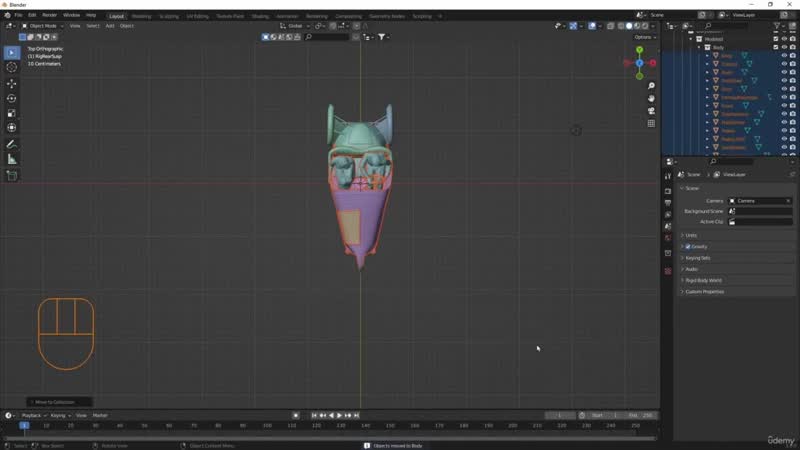Switch viewport to rendered shading

[645, 26]
